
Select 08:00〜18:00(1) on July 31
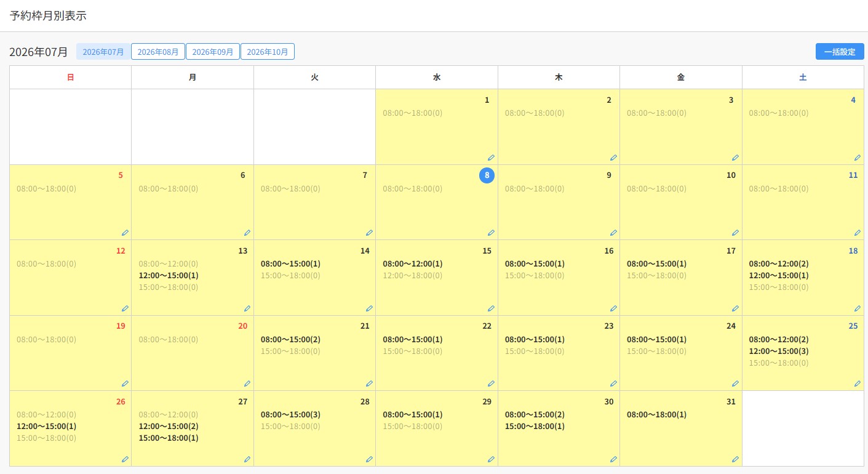coord(656,414)
